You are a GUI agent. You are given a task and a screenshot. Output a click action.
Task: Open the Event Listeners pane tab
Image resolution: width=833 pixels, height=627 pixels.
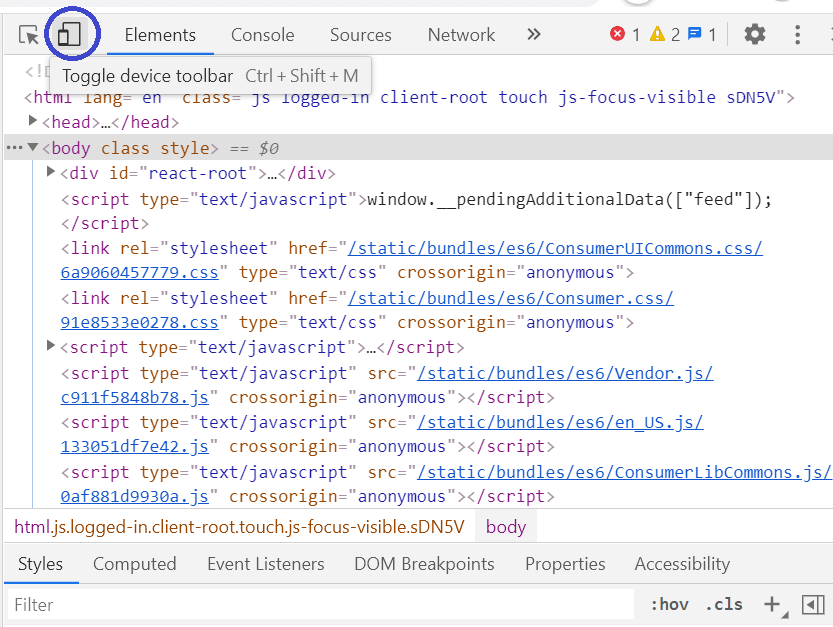(x=266, y=564)
